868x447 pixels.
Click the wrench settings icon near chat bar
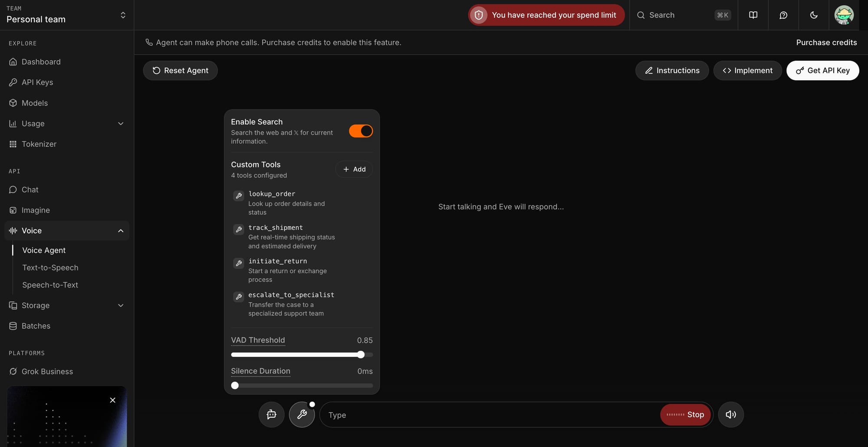302,414
